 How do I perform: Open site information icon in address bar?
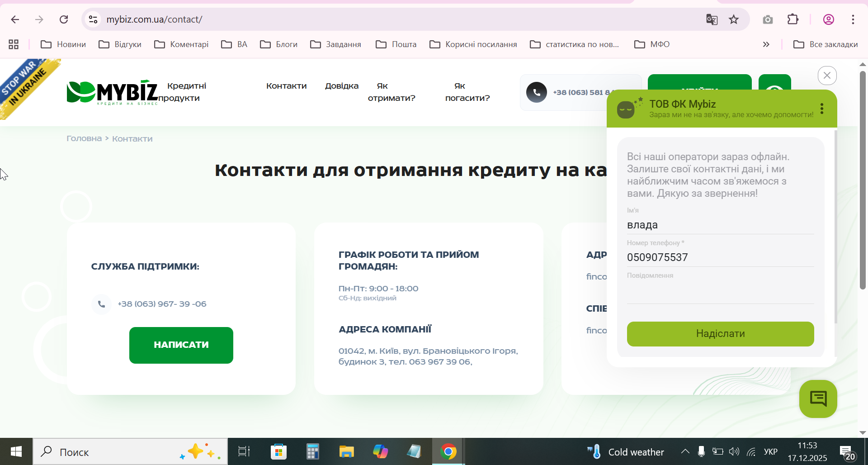[x=93, y=19]
